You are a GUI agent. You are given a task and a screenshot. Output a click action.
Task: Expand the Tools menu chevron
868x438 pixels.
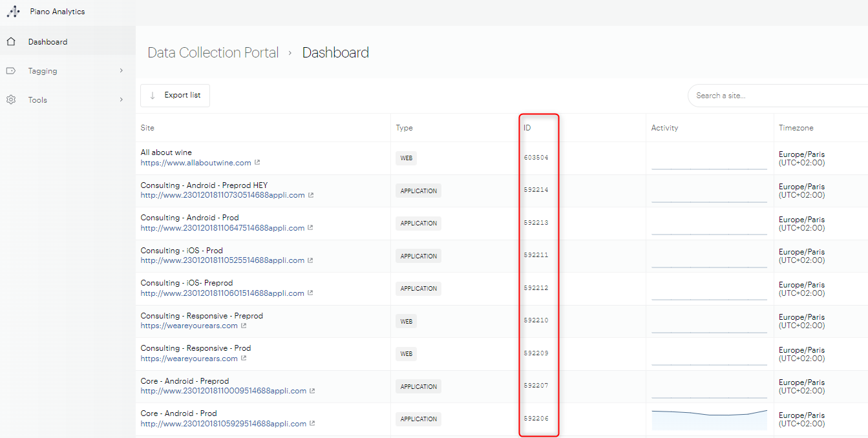point(121,100)
